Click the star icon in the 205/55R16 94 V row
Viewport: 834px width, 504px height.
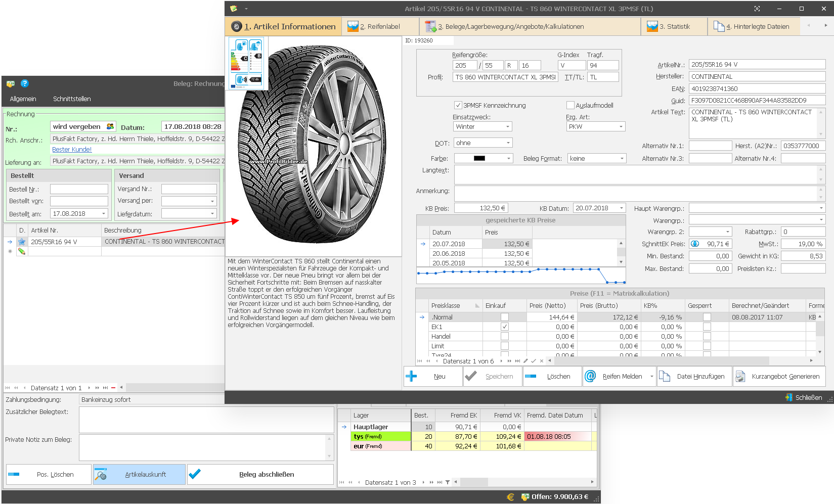[x=22, y=242]
